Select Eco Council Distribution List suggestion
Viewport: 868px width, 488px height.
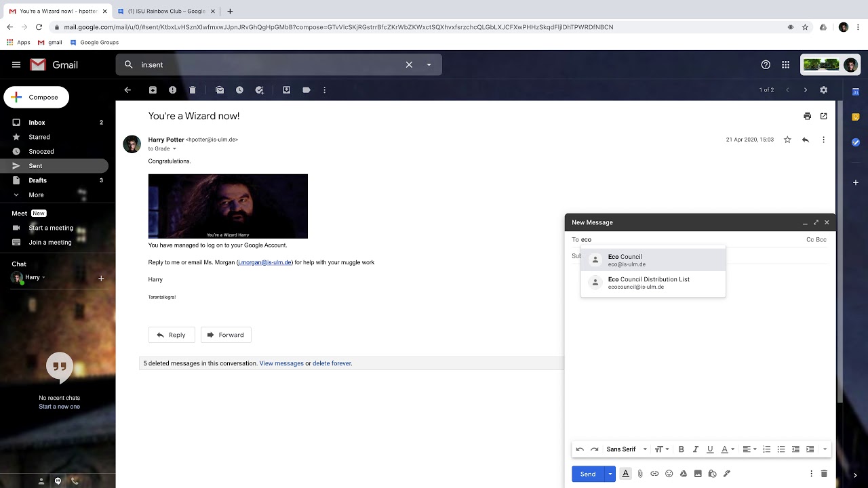click(x=653, y=283)
